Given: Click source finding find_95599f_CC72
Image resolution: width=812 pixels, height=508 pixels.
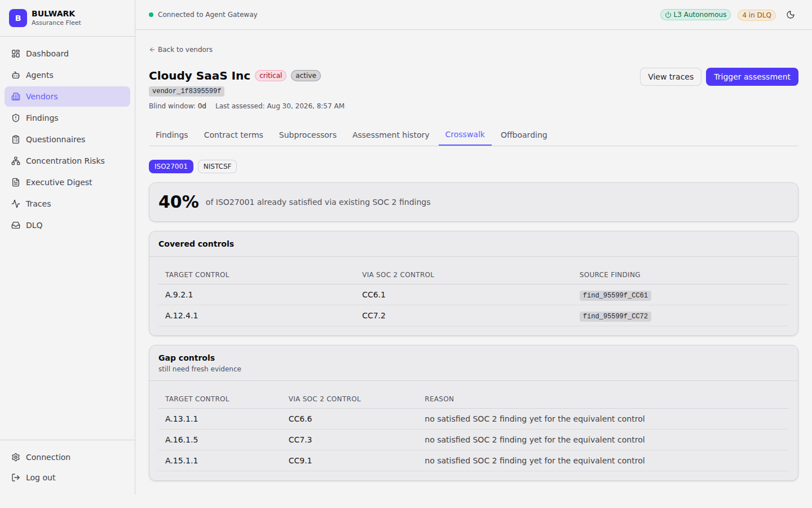Looking at the screenshot, I should point(615,316).
